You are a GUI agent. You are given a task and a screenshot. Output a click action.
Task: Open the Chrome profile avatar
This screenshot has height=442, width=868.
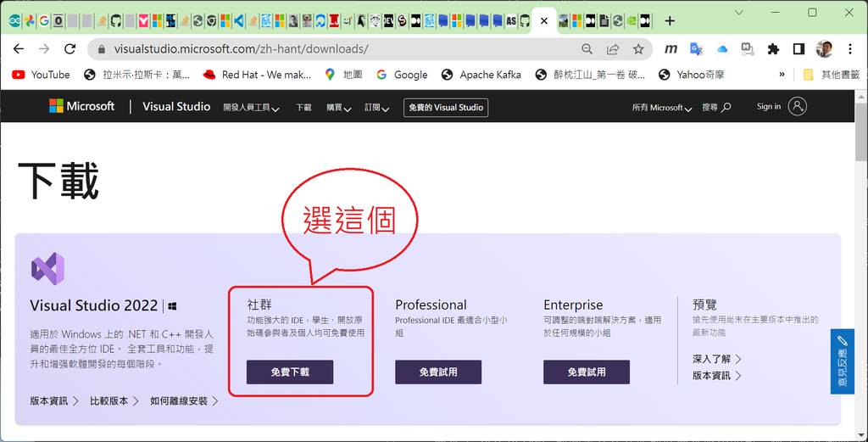[x=824, y=48]
